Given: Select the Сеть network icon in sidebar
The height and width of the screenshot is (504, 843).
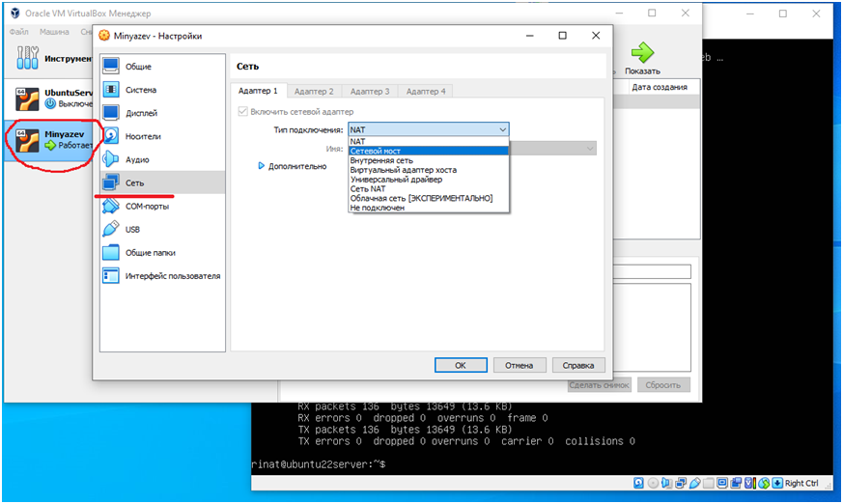Looking at the screenshot, I should point(111,182).
